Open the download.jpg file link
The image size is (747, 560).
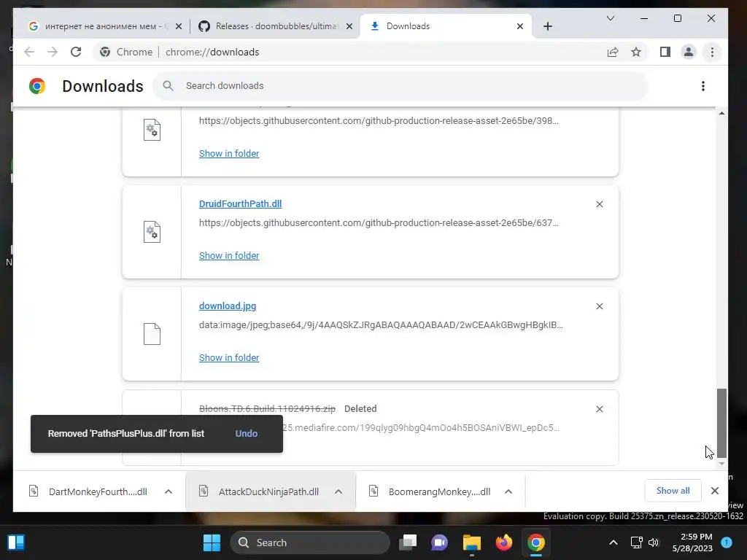pyautogui.click(x=228, y=306)
